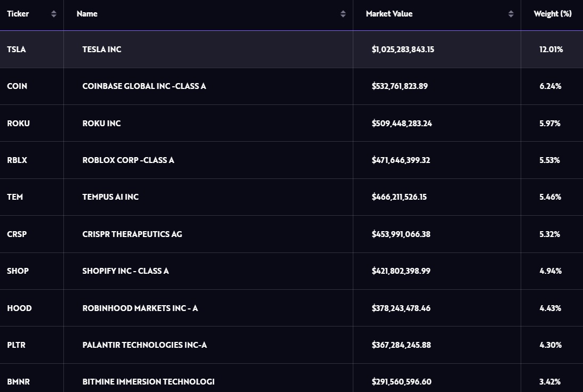The height and width of the screenshot is (392, 583).
Task: Click the Market Value column header
Action: click(389, 14)
